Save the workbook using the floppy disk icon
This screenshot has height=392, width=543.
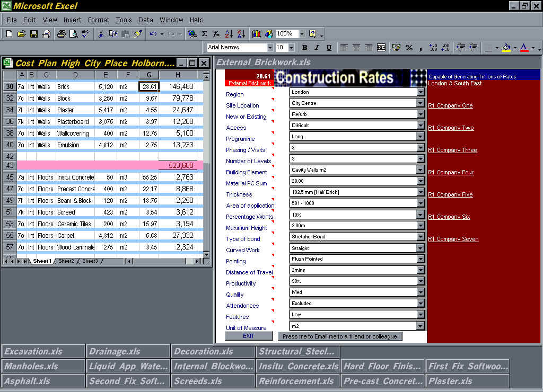tap(33, 34)
